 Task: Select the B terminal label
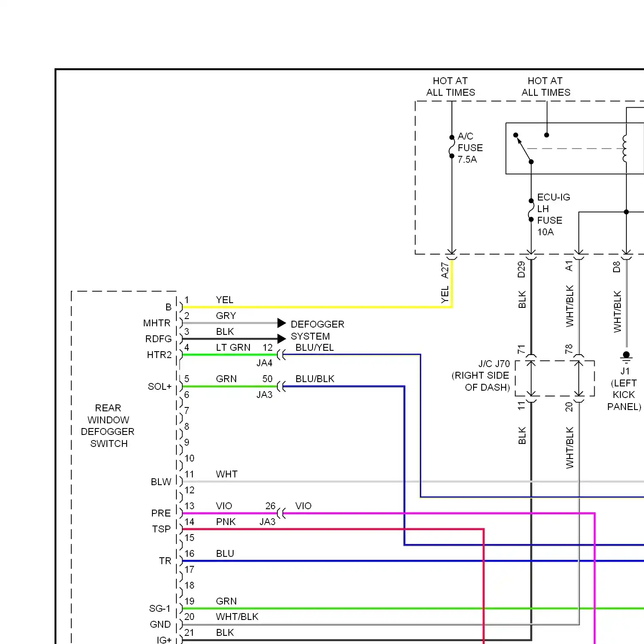coord(168,307)
